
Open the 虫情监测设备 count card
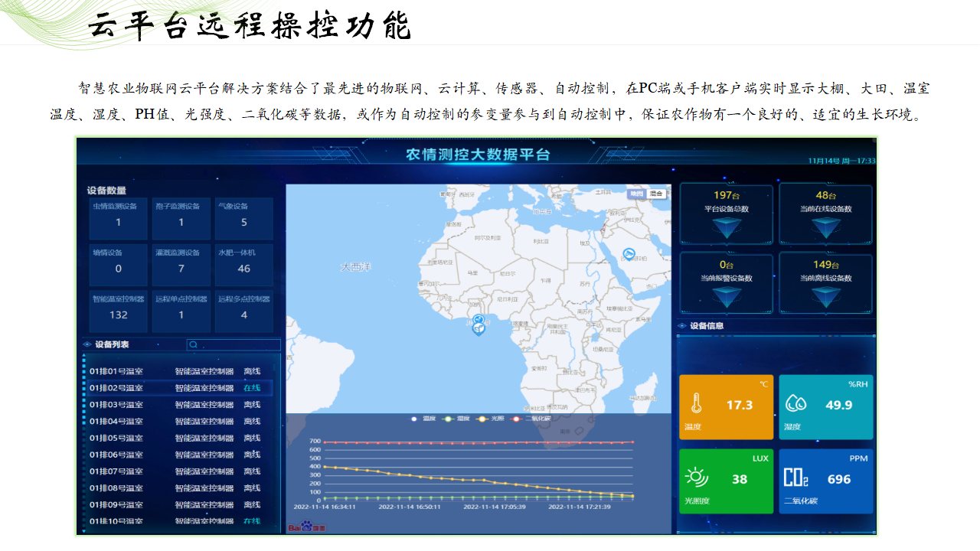[118, 219]
